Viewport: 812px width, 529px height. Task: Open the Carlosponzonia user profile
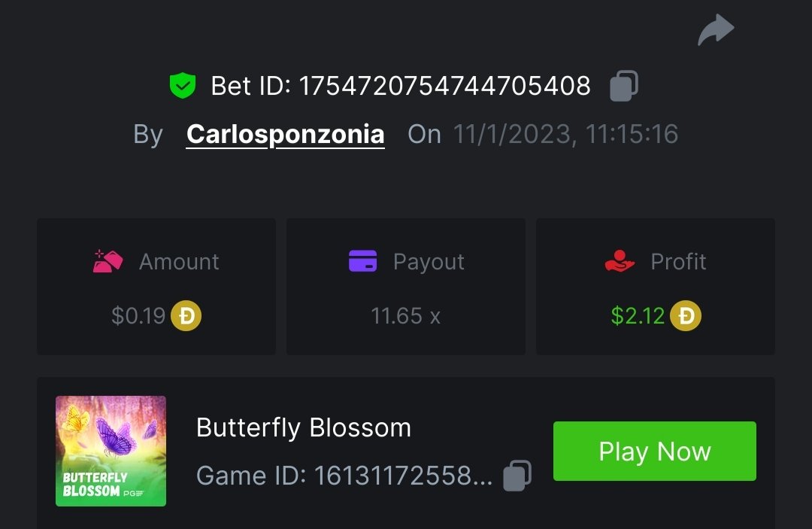click(285, 134)
